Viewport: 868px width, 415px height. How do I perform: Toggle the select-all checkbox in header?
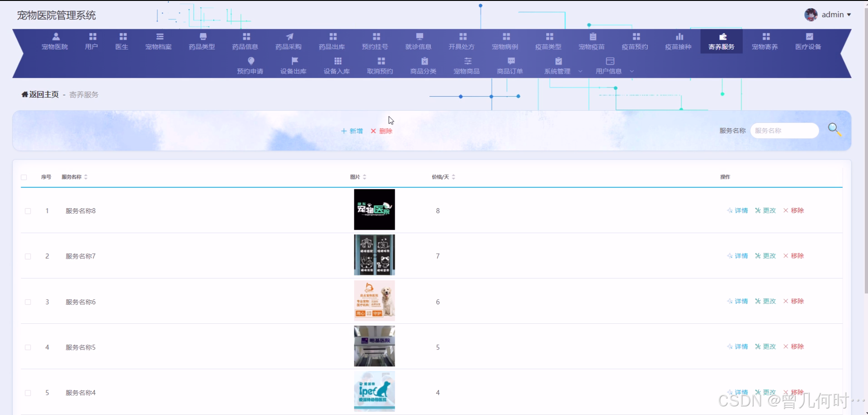(24, 177)
